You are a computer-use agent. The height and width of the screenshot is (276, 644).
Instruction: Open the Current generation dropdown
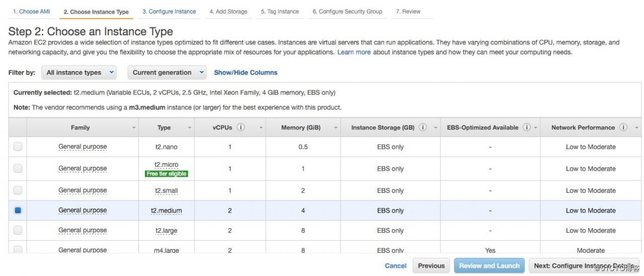click(167, 73)
